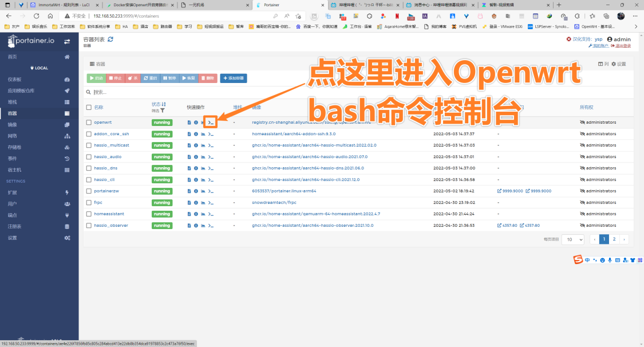Open exec console for homeassistant container
The image size is (644, 347).
click(211, 214)
